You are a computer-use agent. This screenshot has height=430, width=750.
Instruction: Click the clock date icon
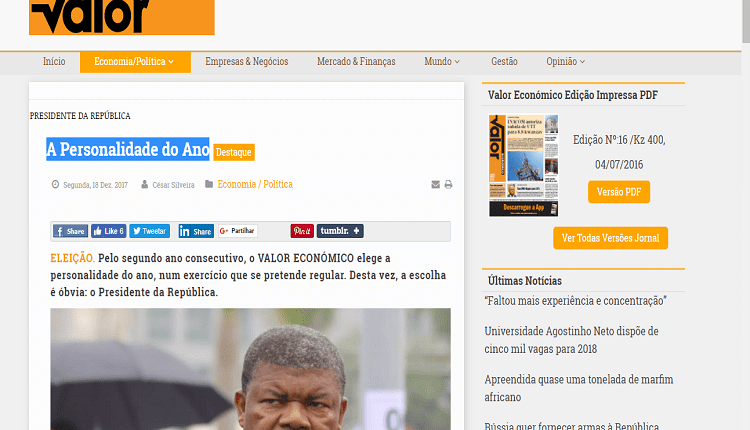55,184
